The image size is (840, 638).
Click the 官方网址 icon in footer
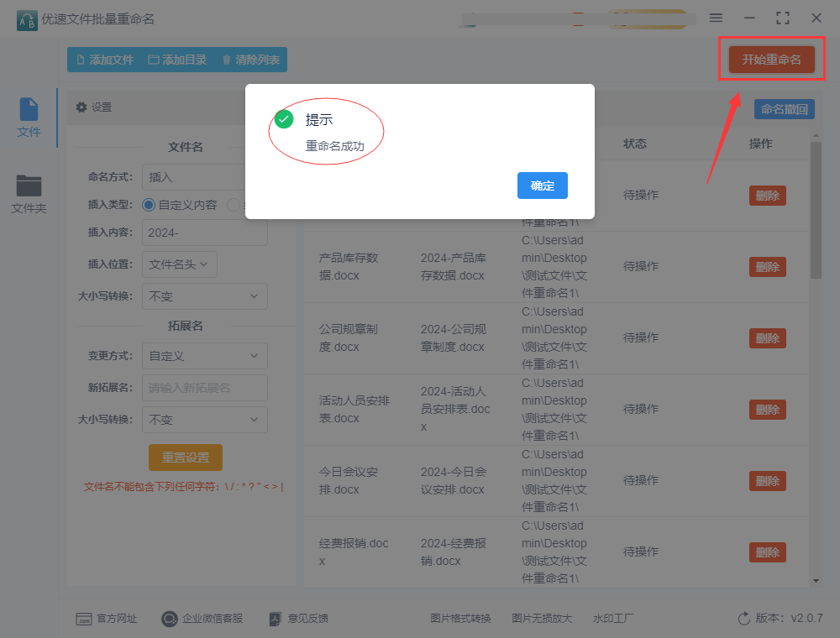click(x=84, y=619)
